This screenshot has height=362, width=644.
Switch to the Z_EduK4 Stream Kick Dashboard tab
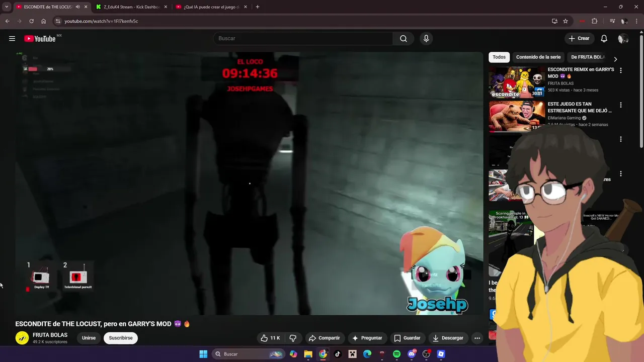pyautogui.click(x=132, y=7)
